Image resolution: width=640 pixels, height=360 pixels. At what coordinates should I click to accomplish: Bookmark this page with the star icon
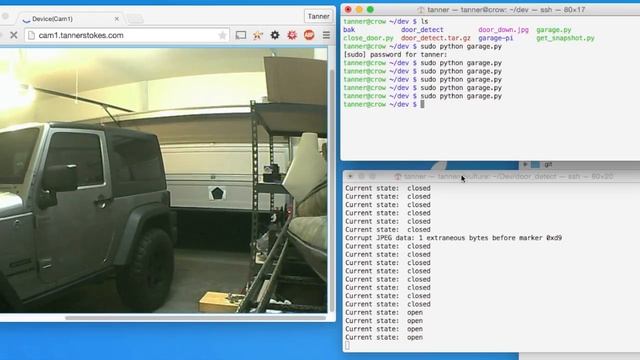click(222, 36)
